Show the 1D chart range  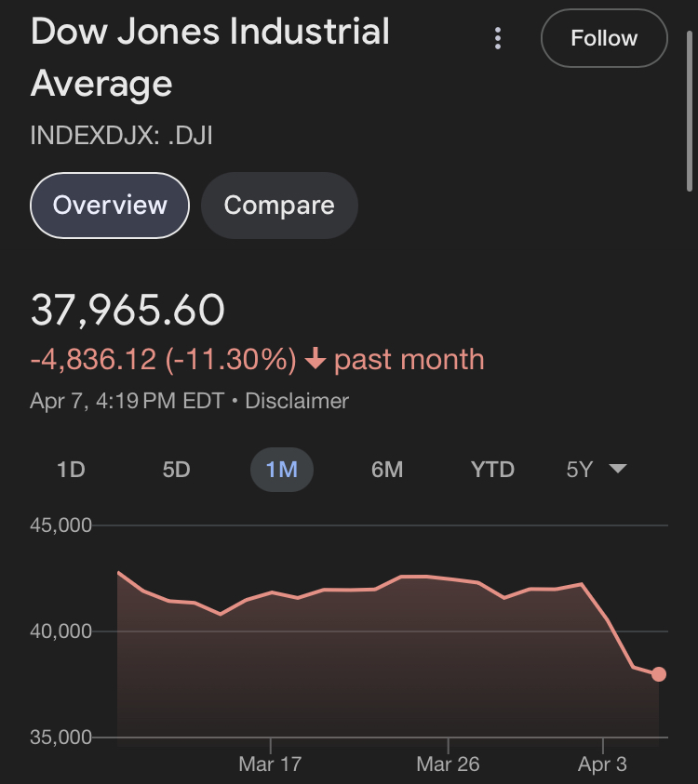[71, 470]
